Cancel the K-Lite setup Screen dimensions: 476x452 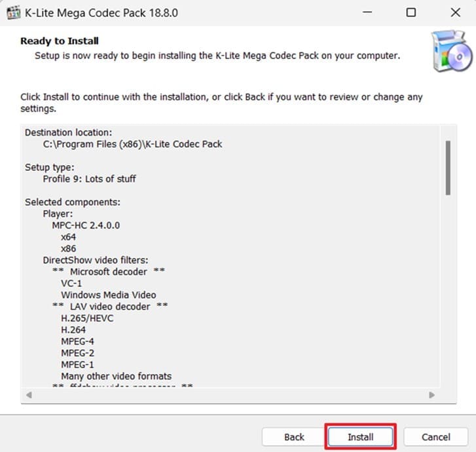point(435,437)
